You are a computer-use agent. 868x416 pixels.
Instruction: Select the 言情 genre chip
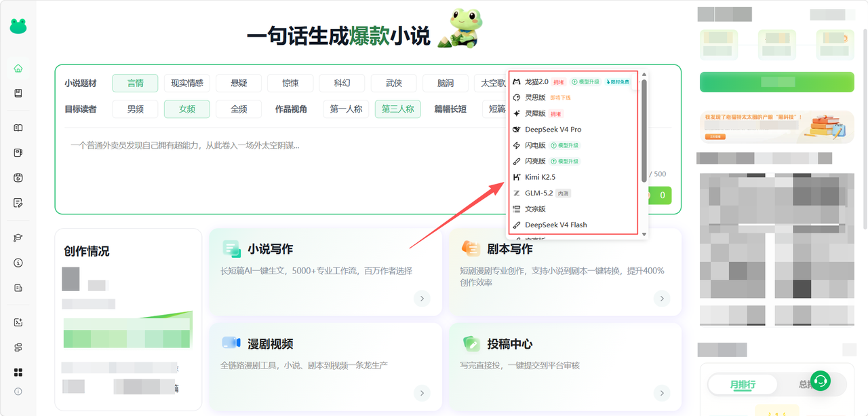(135, 83)
